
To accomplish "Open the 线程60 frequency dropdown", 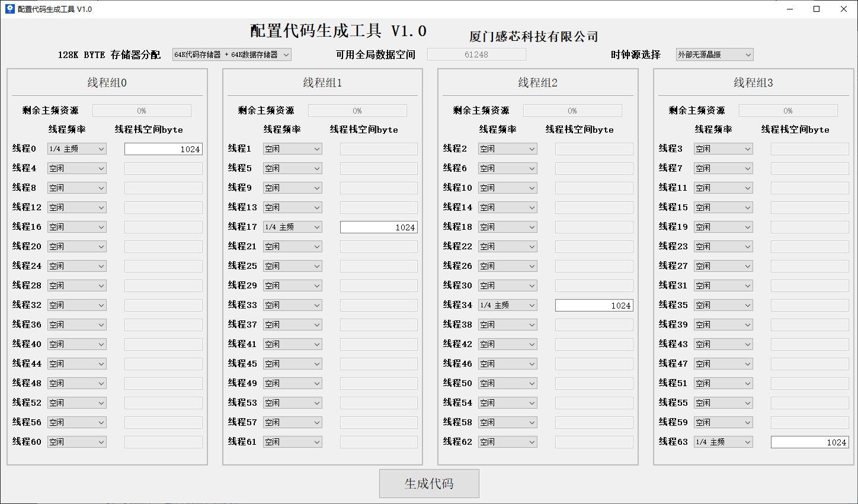I will pos(77,442).
